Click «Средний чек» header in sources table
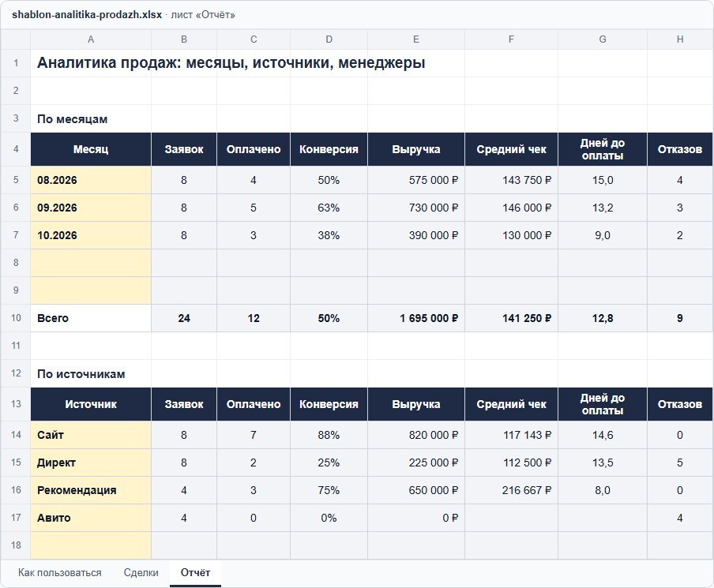Image resolution: width=714 pixels, height=588 pixels. (511, 404)
